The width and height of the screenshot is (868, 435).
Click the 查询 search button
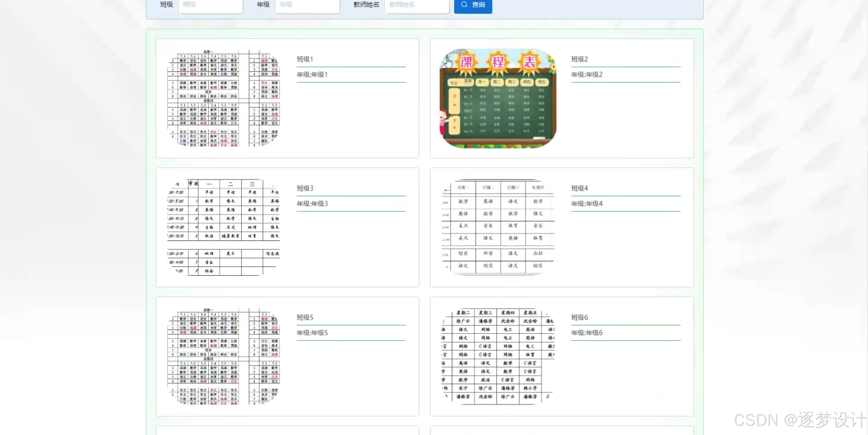pos(473,5)
